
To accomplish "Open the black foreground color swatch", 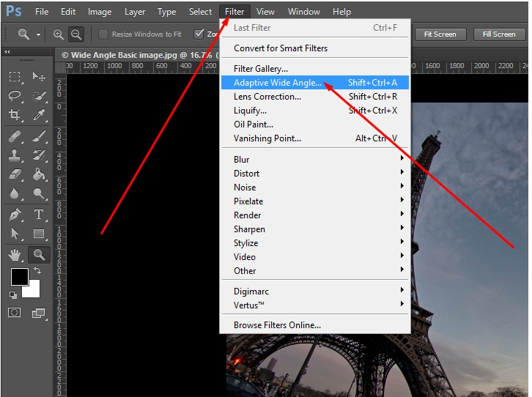I will [19, 277].
